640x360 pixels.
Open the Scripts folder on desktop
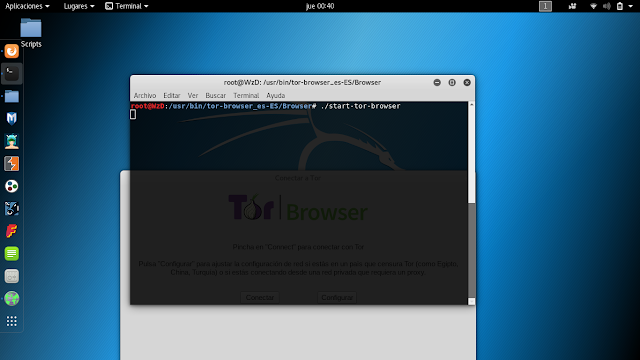coord(31,33)
